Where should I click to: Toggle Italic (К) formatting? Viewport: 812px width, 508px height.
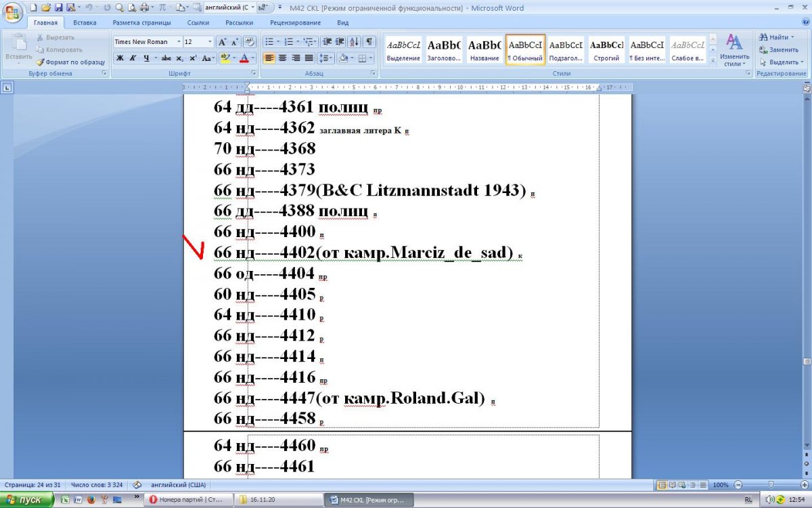133,58
